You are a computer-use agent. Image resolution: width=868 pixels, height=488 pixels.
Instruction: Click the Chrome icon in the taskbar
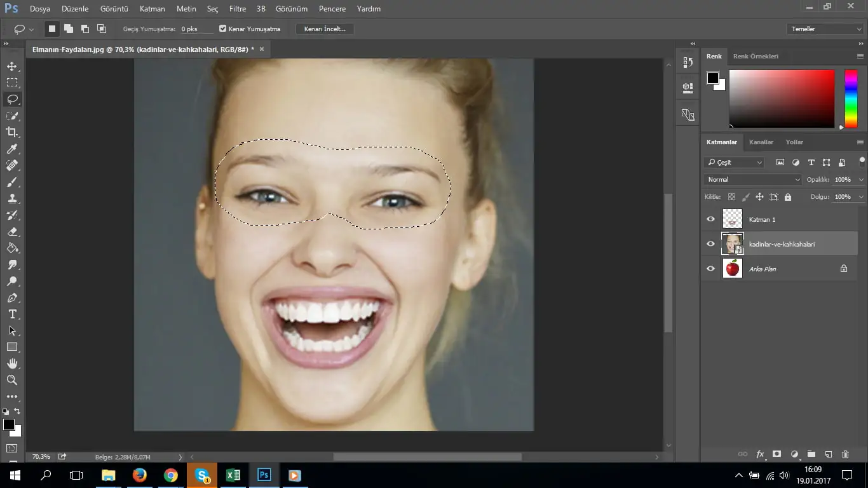coord(170,475)
